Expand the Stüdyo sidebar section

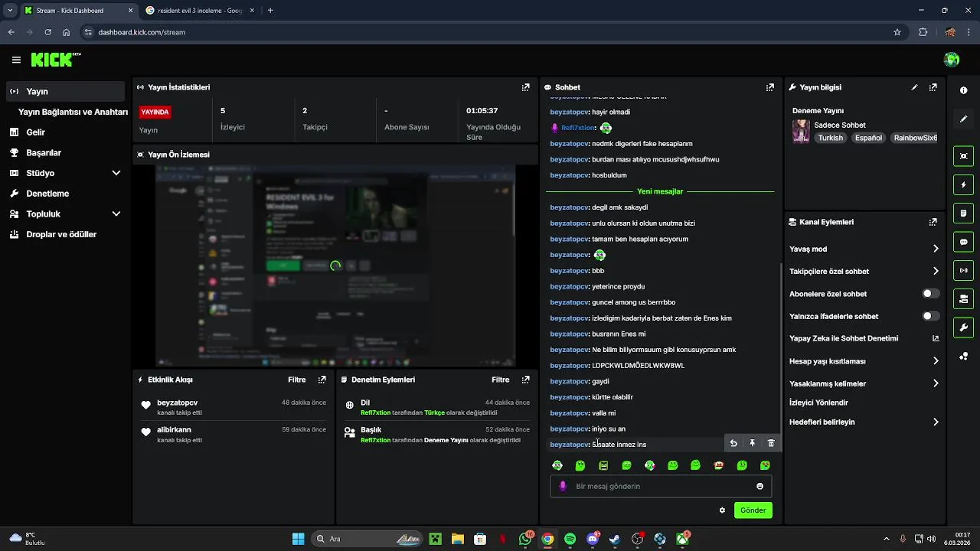[116, 173]
